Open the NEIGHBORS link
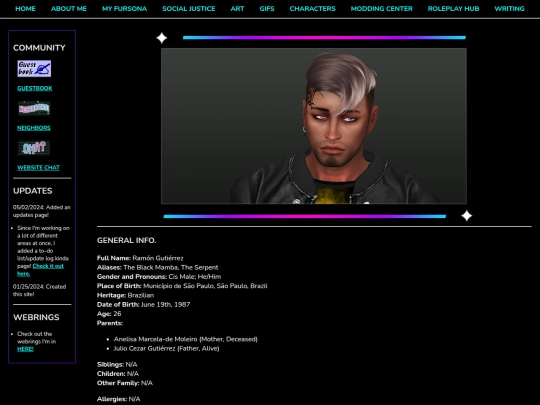This screenshot has width=540, height=405. point(34,128)
